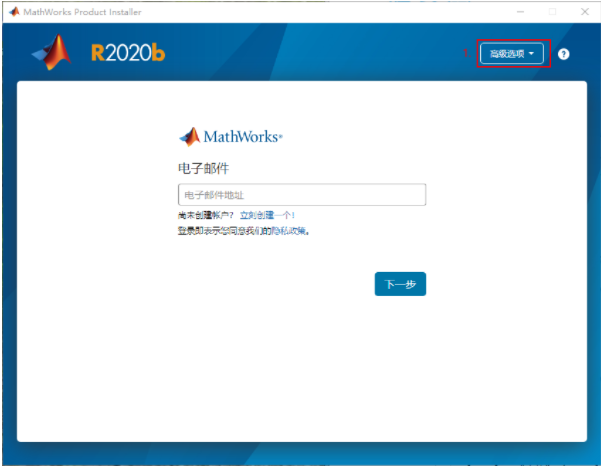Close the MathWorks Product Installer window
Screen dimensions: 601x469
pos(585,12)
